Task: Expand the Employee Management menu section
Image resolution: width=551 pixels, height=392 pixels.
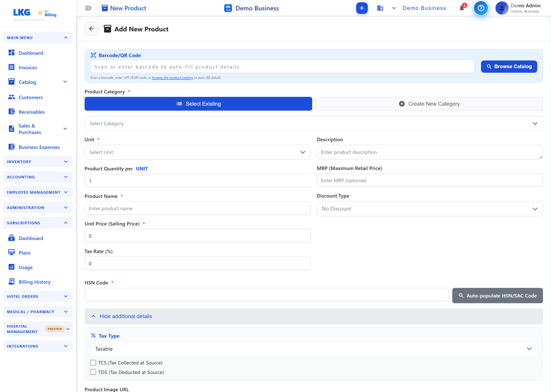Action: coord(38,192)
